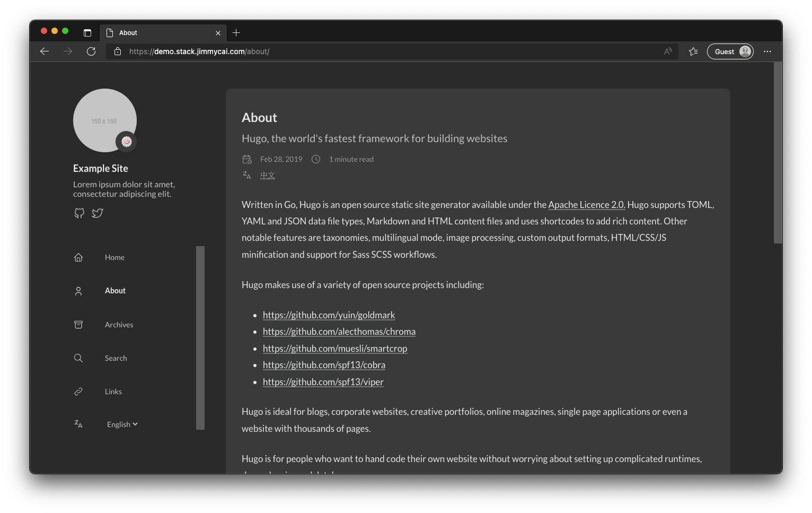Image resolution: width=812 pixels, height=513 pixels.
Task: Open Links using the chain icon
Action: click(x=78, y=392)
